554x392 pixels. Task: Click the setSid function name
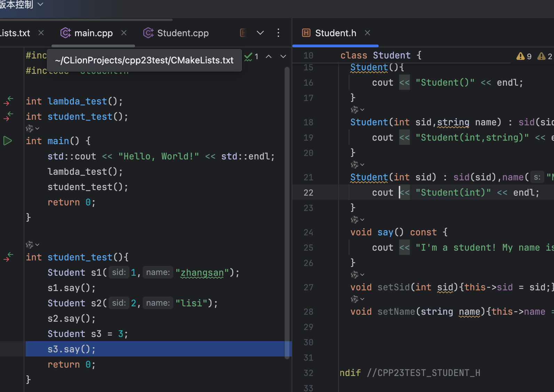pyautogui.click(x=394, y=287)
